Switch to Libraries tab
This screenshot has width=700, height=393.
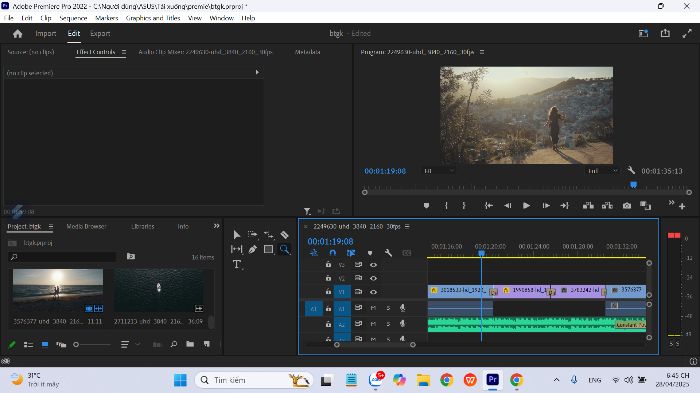click(143, 226)
